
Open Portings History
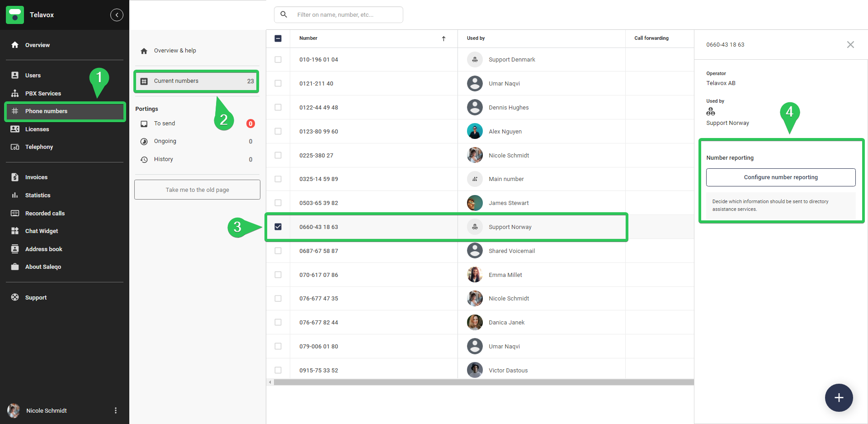point(164,159)
